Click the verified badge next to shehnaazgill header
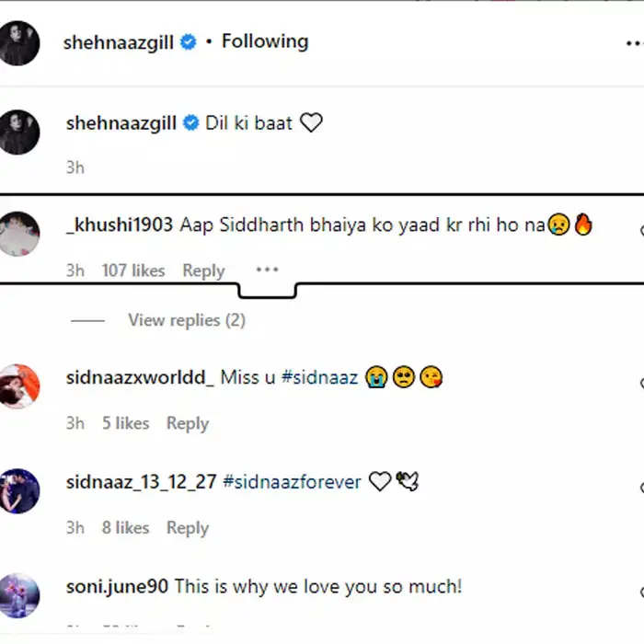 189,42
